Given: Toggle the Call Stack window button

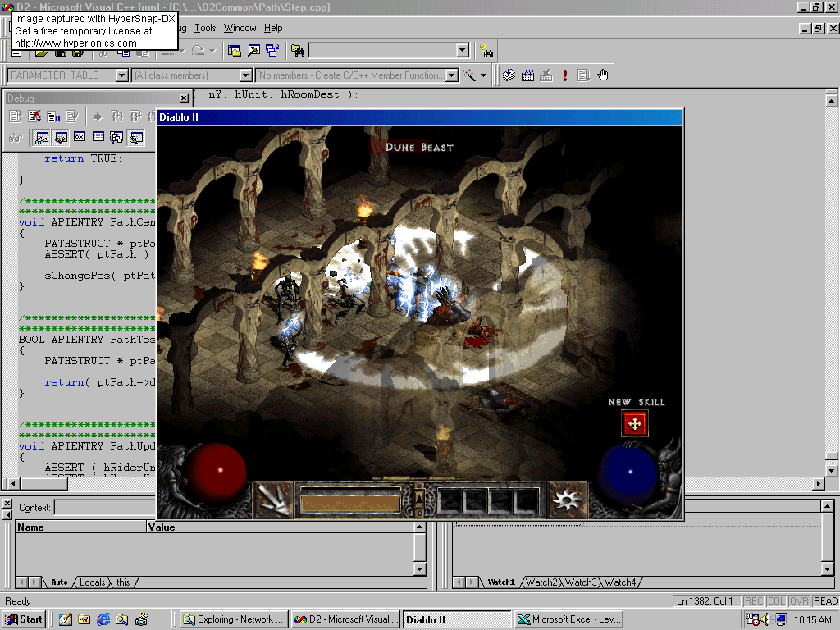Looking at the screenshot, I should pyautogui.click(x=116, y=138).
